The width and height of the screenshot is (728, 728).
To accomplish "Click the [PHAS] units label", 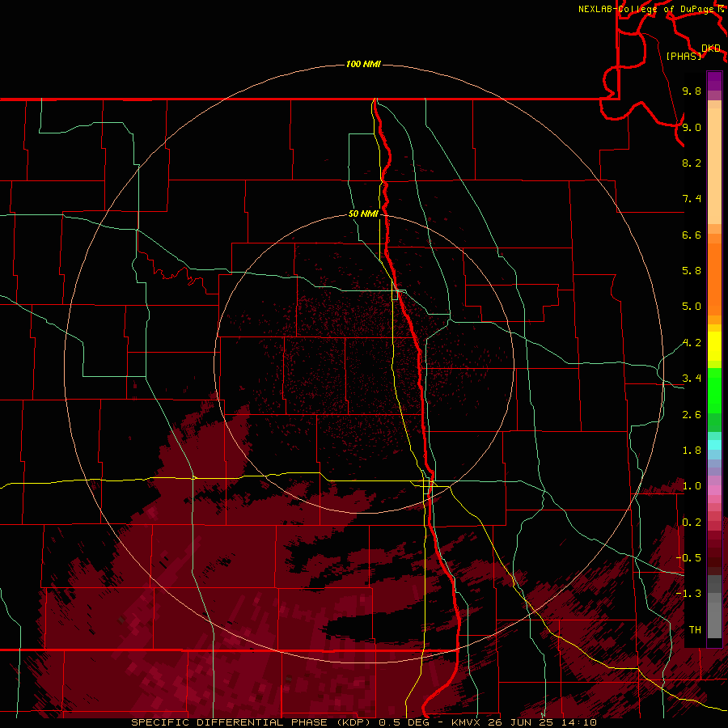I will point(684,56).
